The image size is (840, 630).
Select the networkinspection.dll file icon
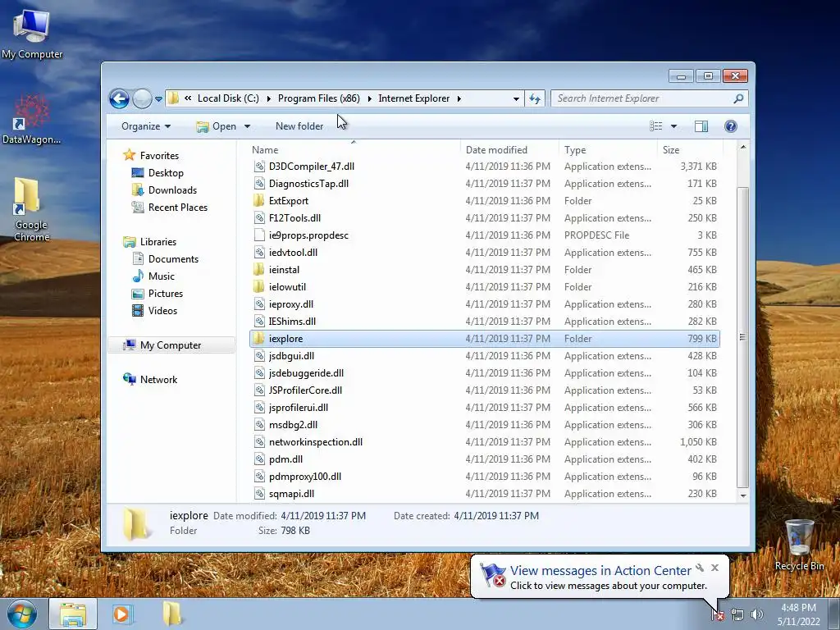pyautogui.click(x=259, y=442)
